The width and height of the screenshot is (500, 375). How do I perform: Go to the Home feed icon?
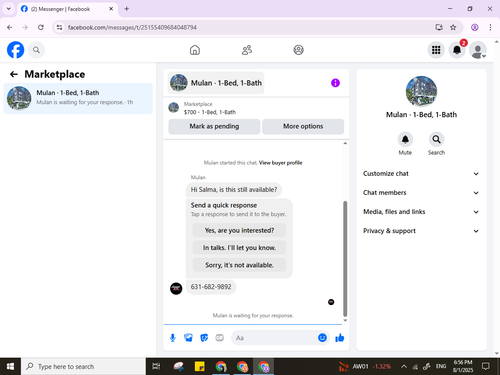(x=195, y=50)
